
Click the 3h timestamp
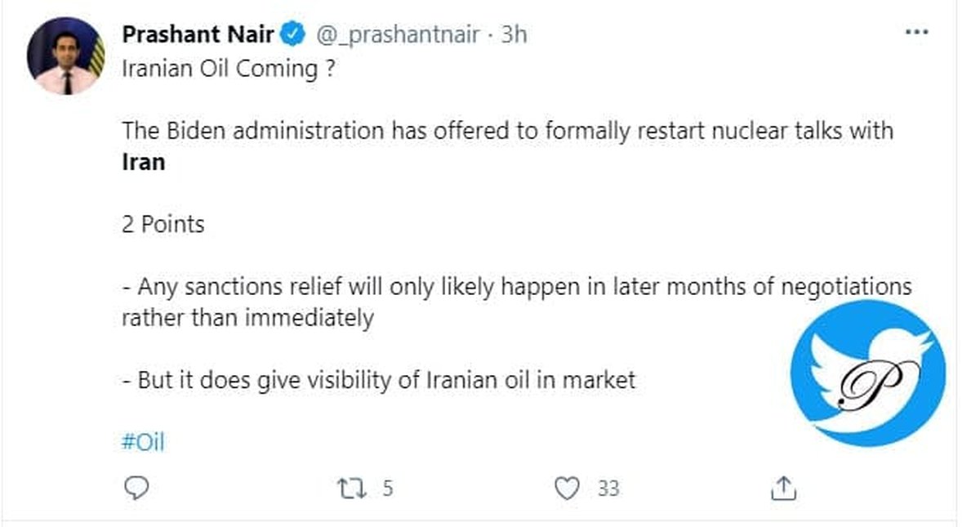point(513,35)
